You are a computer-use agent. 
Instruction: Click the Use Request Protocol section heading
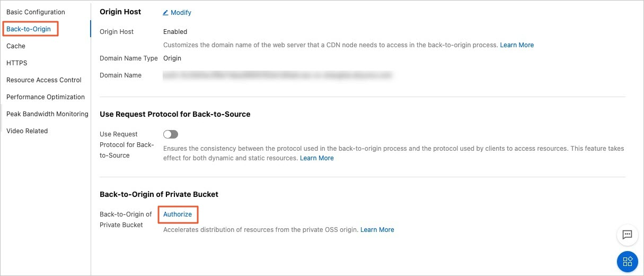(175, 114)
